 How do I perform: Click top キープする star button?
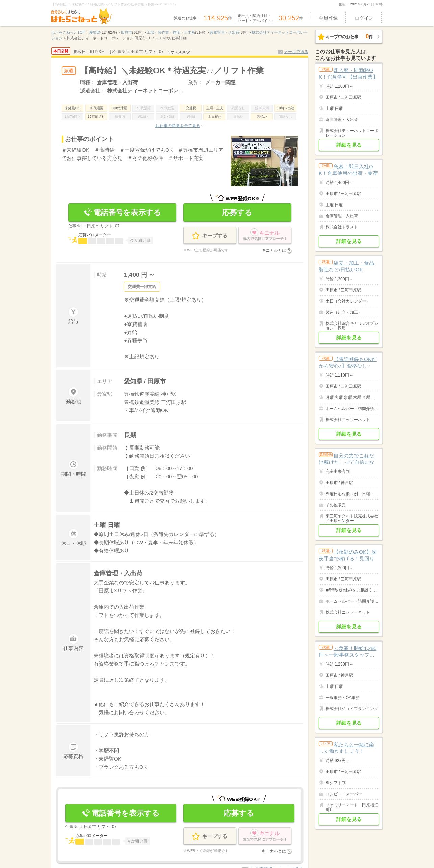[x=210, y=235]
